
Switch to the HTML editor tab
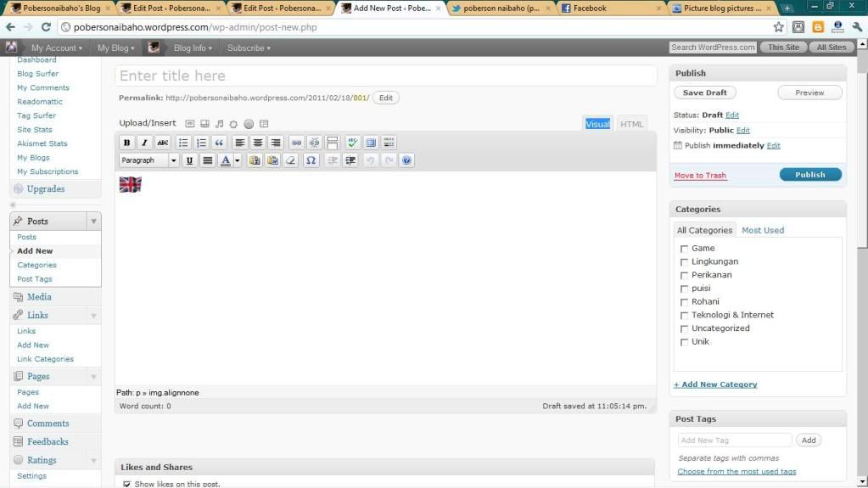point(631,124)
